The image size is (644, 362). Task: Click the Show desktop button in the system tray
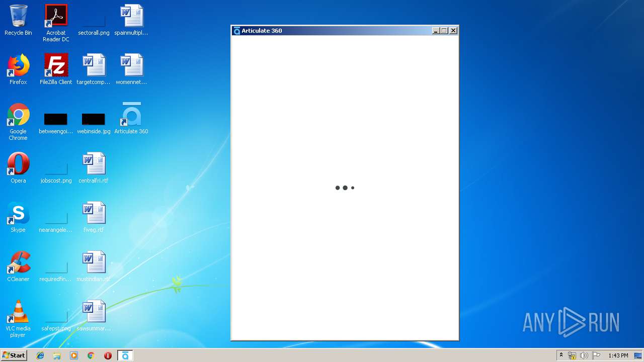point(638,355)
